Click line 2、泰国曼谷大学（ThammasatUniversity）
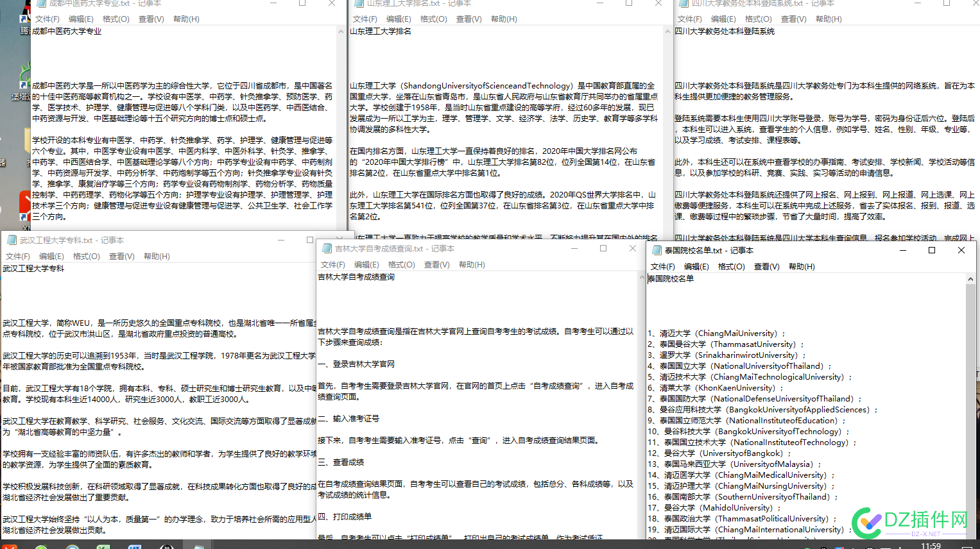The image size is (980, 549). coord(726,344)
